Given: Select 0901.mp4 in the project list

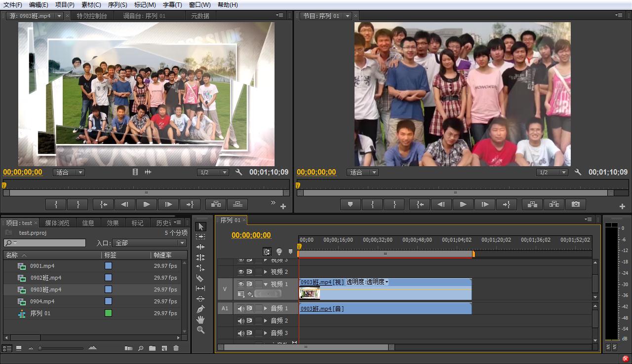Looking at the screenshot, I should (42, 266).
